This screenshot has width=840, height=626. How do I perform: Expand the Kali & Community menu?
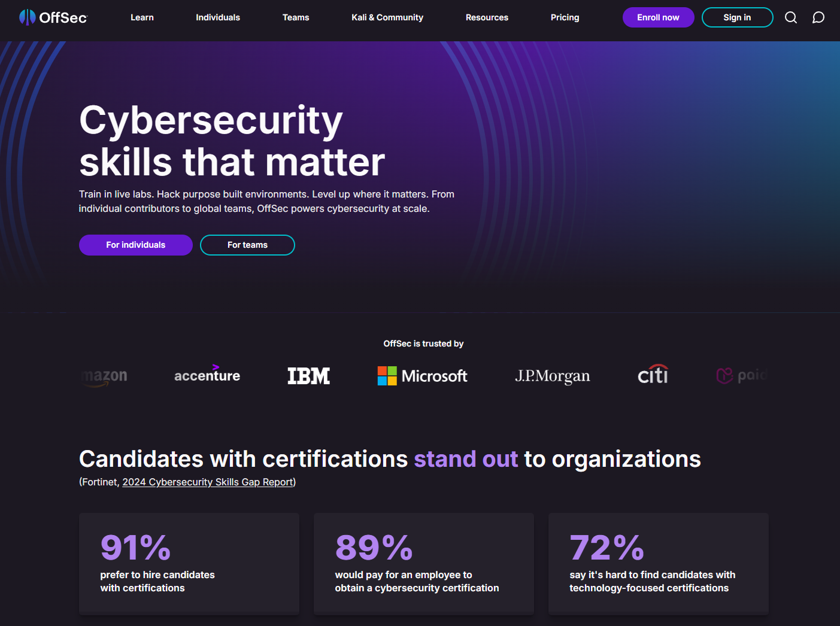(x=387, y=17)
